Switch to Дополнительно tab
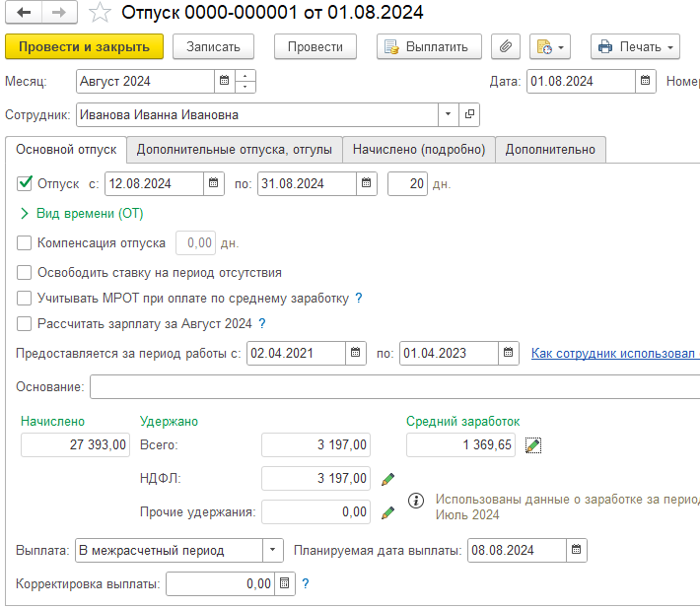Image resolution: width=700 pixels, height=608 pixels. pyautogui.click(x=550, y=149)
